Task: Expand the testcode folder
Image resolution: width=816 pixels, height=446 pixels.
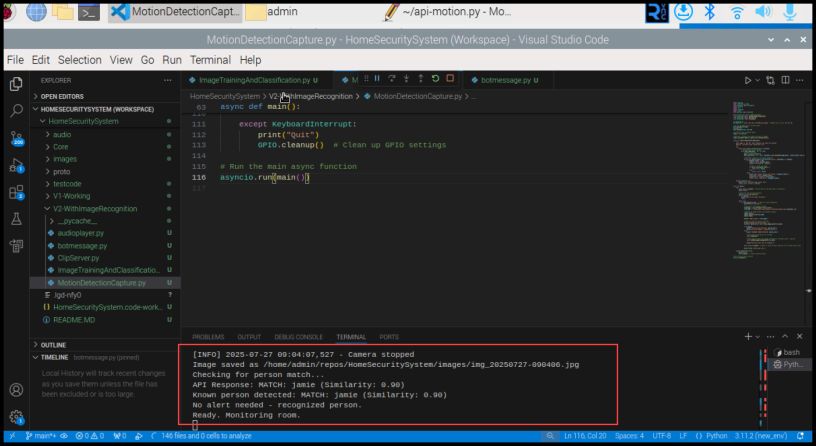Action: pyautogui.click(x=67, y=184)
